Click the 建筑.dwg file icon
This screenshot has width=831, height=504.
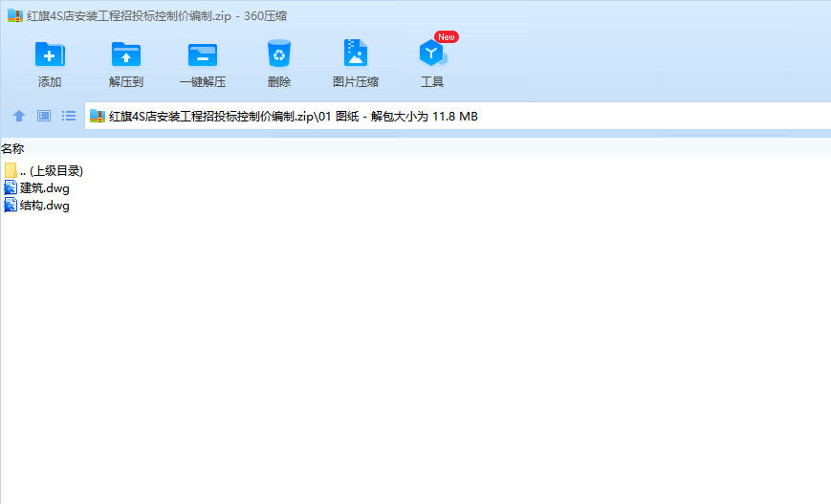(x=11, y=188)
